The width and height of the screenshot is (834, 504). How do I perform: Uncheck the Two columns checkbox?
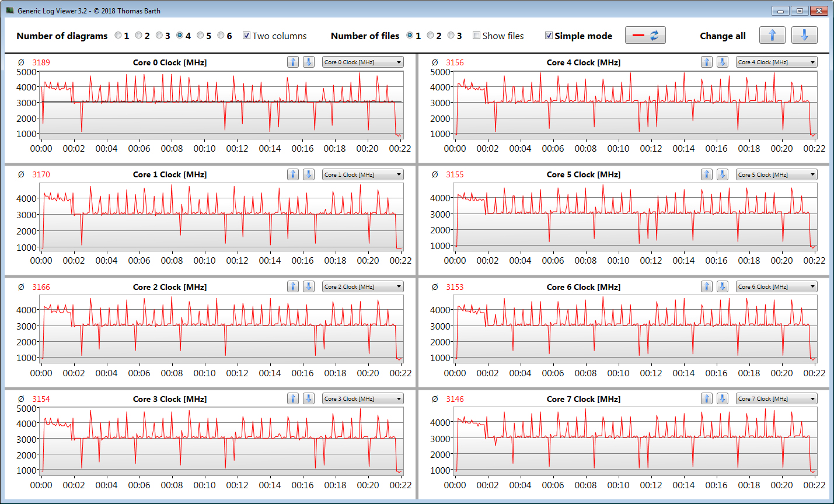[246, 36]
